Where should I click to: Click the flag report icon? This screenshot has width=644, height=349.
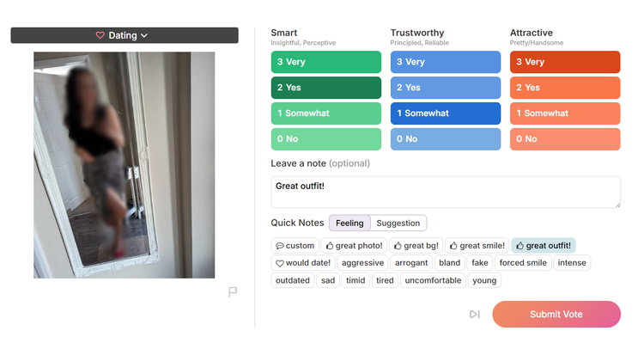tap(233, 292)
